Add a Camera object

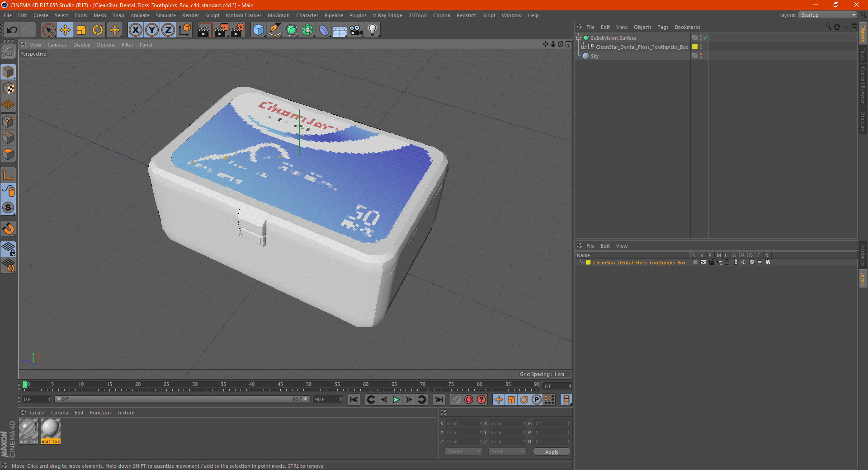[356, 30]
